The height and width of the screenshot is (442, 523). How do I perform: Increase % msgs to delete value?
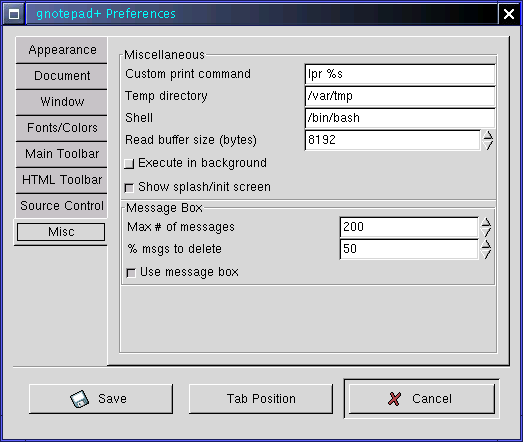486,245
